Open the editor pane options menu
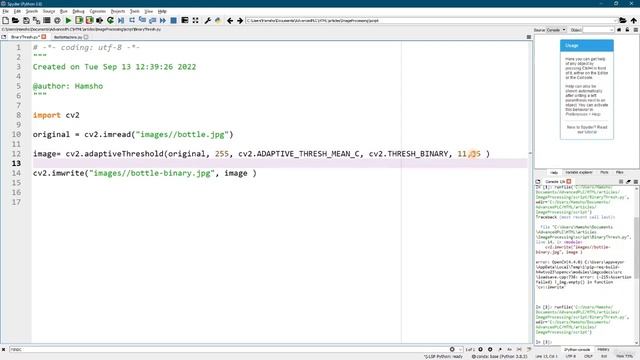 click(529, 37)
